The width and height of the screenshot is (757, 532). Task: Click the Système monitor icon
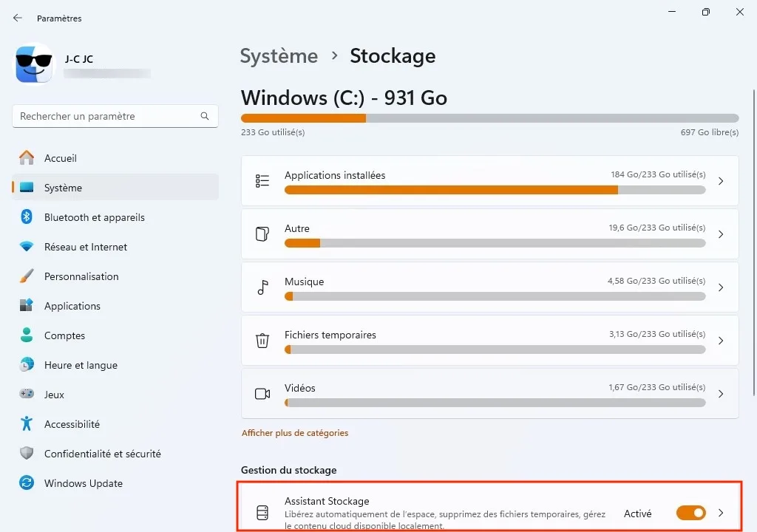click(x=27, y=188)
